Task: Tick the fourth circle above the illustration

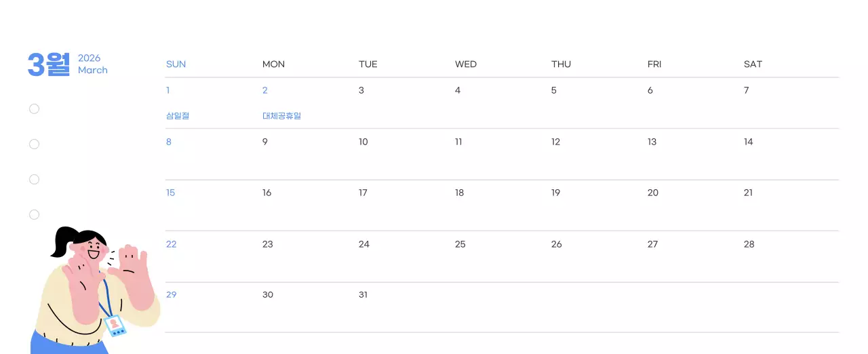Action: pyautogui.click(x=35, y=214)
